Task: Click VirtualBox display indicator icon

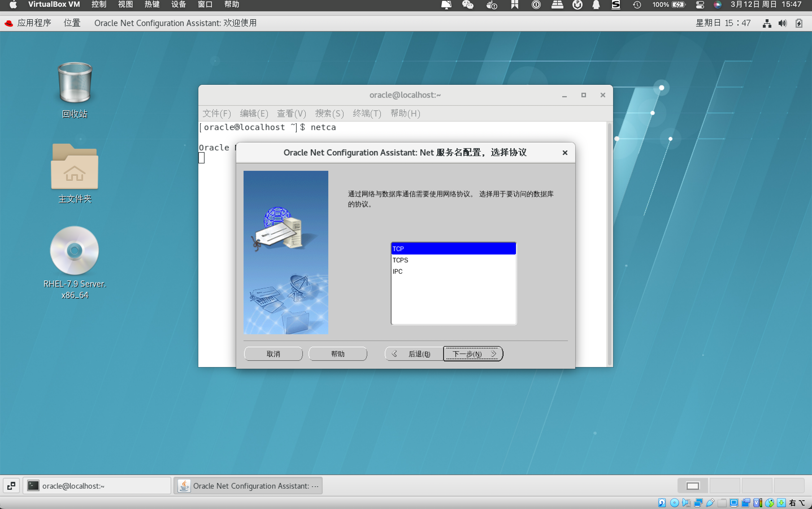Action: pos(734,502)
